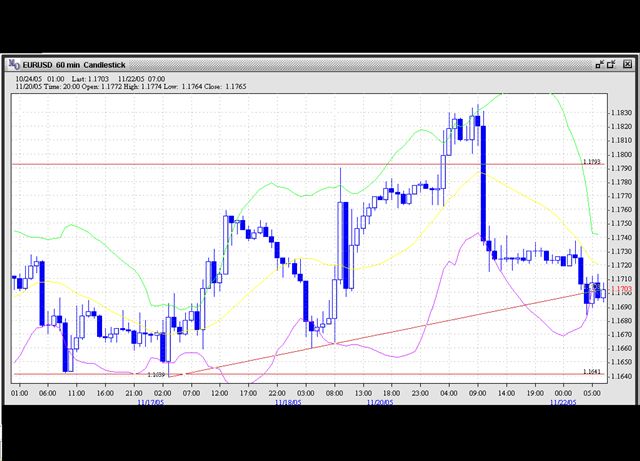Close the EURUSD Candlestick chart window
The width and height of the screenshot is (640, 461).
coord(627,64)
